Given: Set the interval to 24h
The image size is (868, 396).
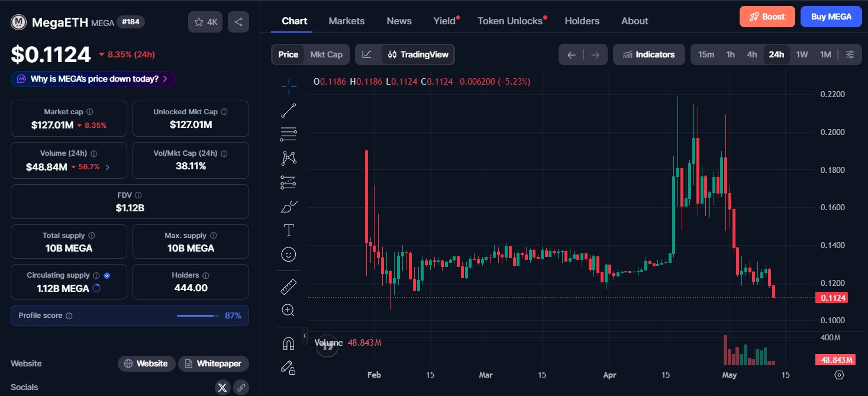Looking at the screenshot, I should click(776, 54).
